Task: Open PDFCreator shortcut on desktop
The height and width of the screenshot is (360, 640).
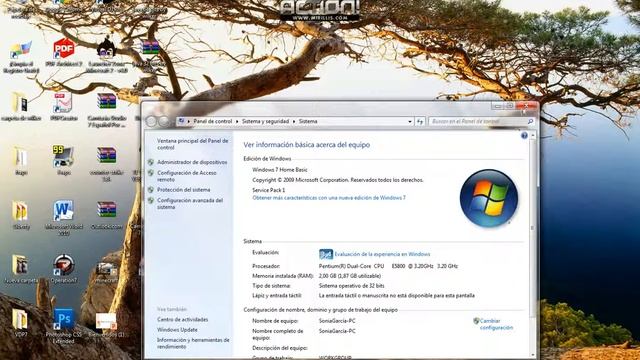Action: [64, 107]
